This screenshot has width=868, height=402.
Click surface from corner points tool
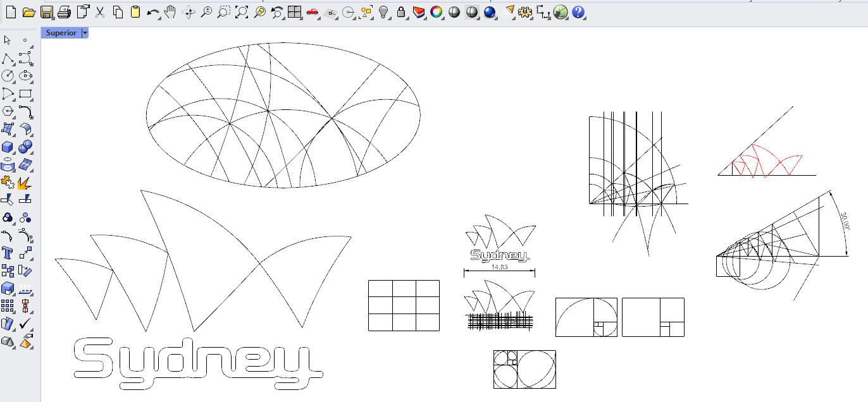point(8,129)
